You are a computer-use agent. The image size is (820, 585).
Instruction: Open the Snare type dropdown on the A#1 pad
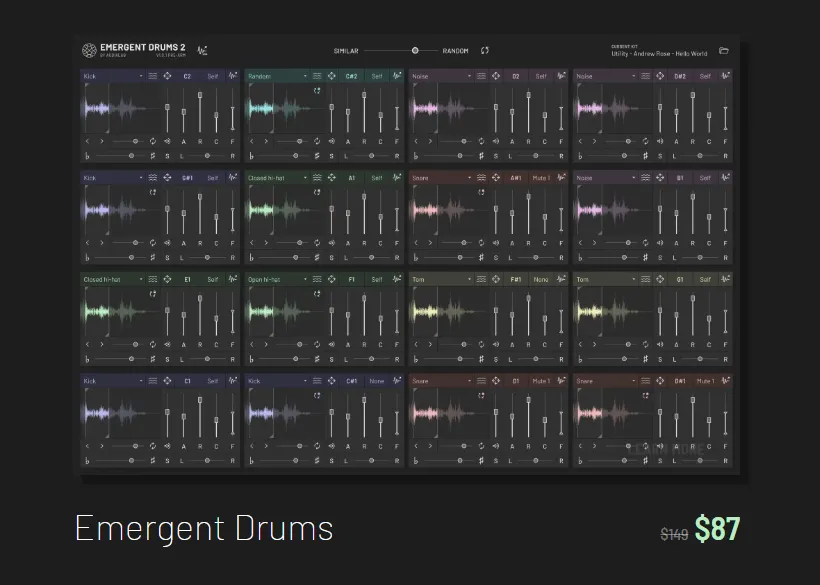pos(441,178)
